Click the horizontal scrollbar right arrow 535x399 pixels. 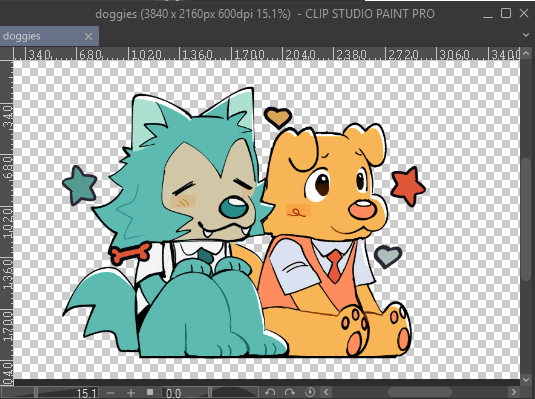pyautogui.click(x=514, y=392)
